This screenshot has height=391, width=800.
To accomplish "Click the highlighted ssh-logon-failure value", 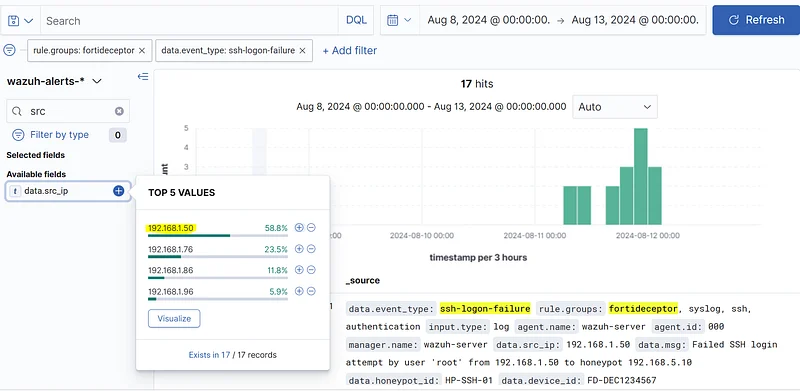I will (485, 309).
